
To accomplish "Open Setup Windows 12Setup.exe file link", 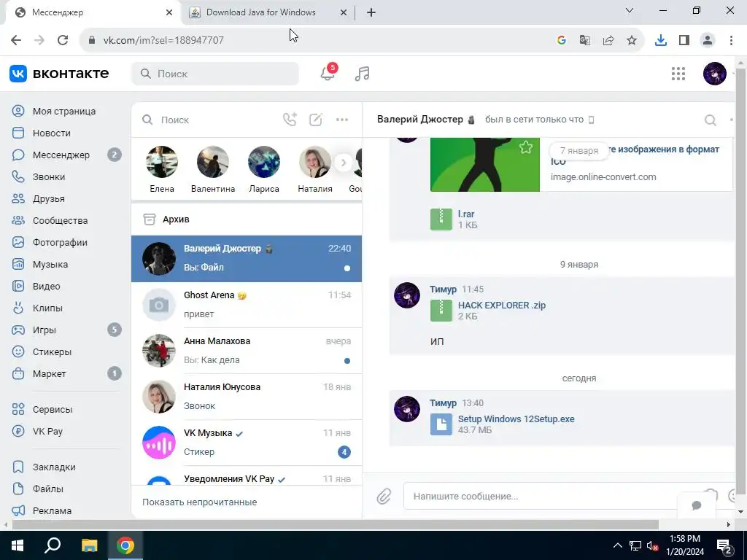I will pos(516,419).
